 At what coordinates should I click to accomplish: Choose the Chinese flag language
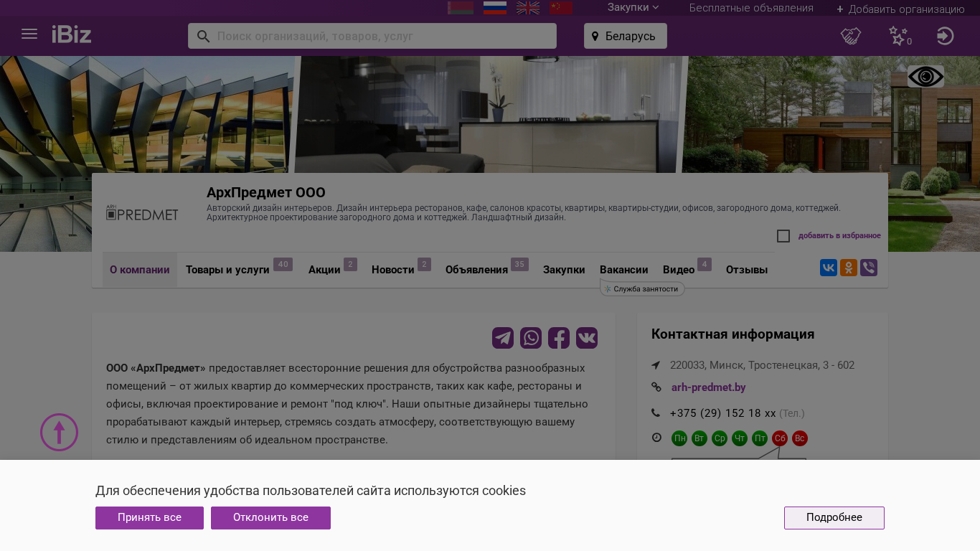click(x=561, y=8)
